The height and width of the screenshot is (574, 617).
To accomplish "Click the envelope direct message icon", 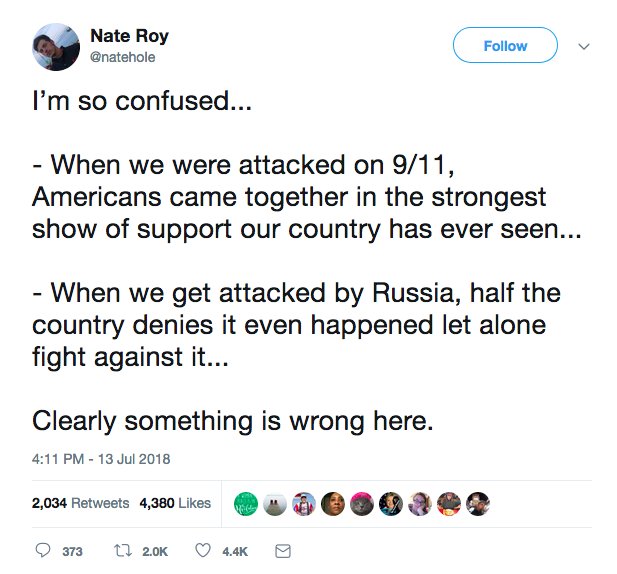I will (x=282, y=551).
